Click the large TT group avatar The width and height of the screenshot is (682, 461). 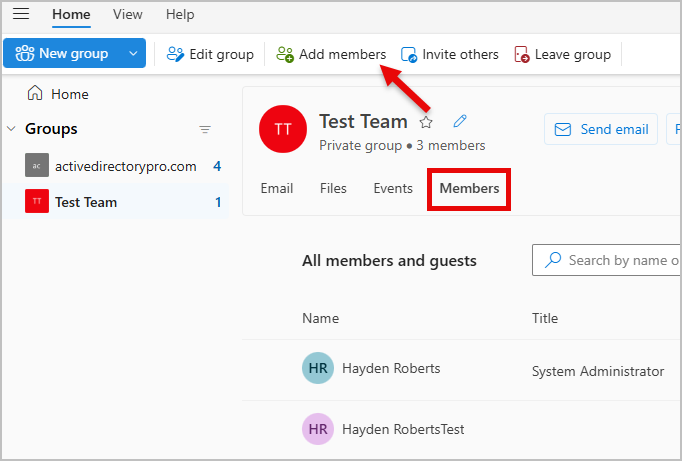pyautogui.click(x=283, y=129)
